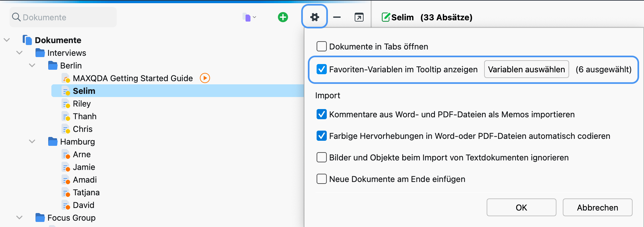Select the Focus Group folder label
Image resolution: width=644 pixels, height=227 pixels.
click(x=72, y=218)
